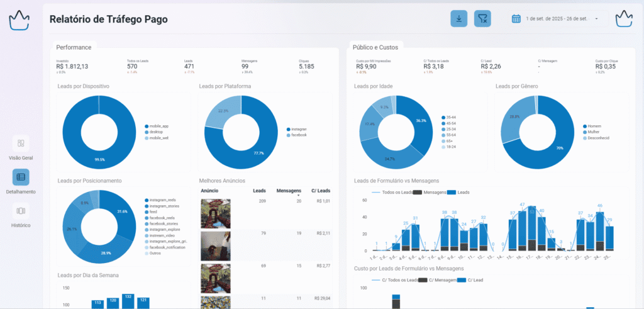
Task: Open the Histórico page
Action: [21, 215]
